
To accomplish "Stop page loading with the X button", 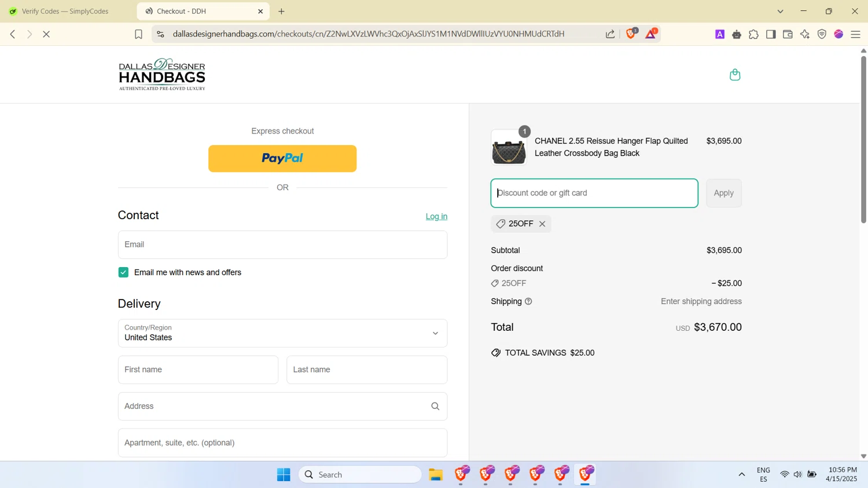I will click(46, 34).
